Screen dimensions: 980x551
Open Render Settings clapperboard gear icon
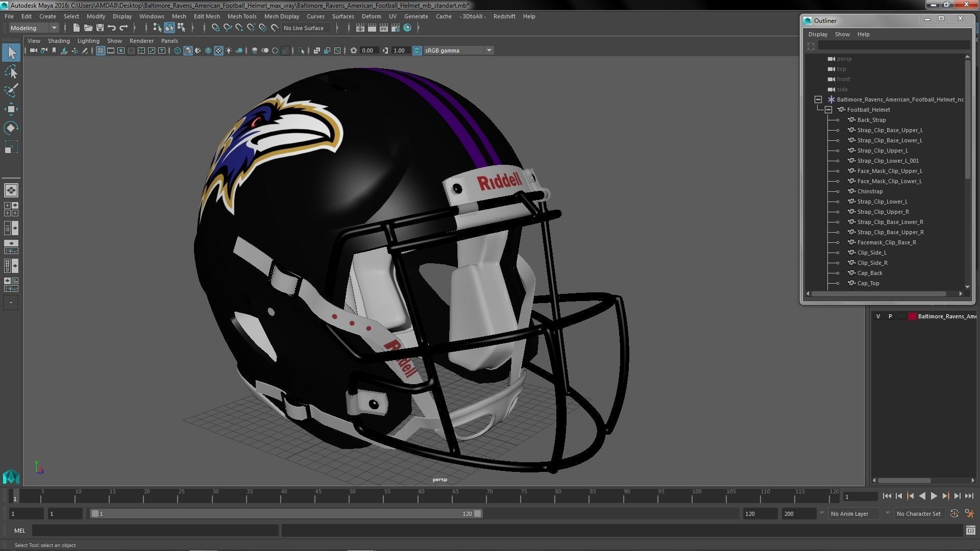(396, 28)
